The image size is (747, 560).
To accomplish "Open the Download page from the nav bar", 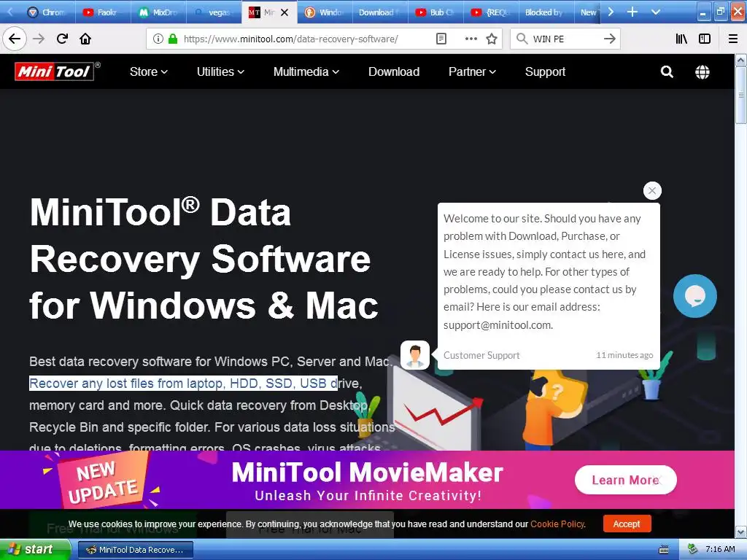I will point(394,72).
